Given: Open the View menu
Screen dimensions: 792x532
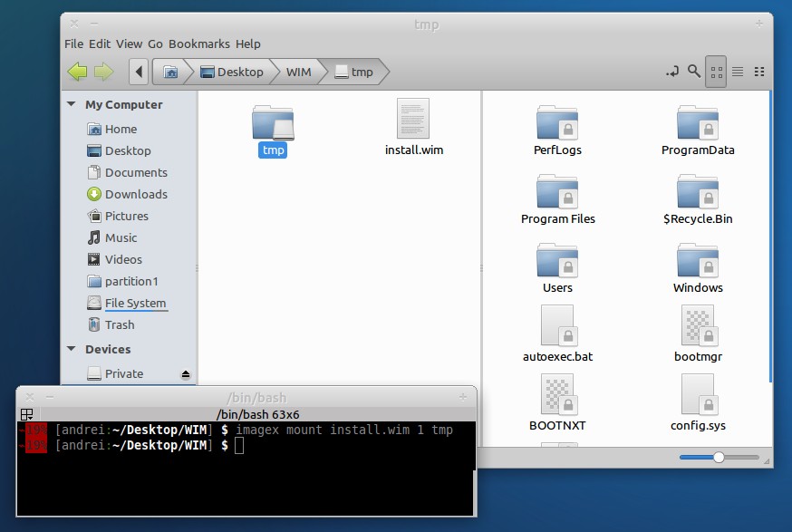Looking at the screenshot, I should tap(130, 44).
